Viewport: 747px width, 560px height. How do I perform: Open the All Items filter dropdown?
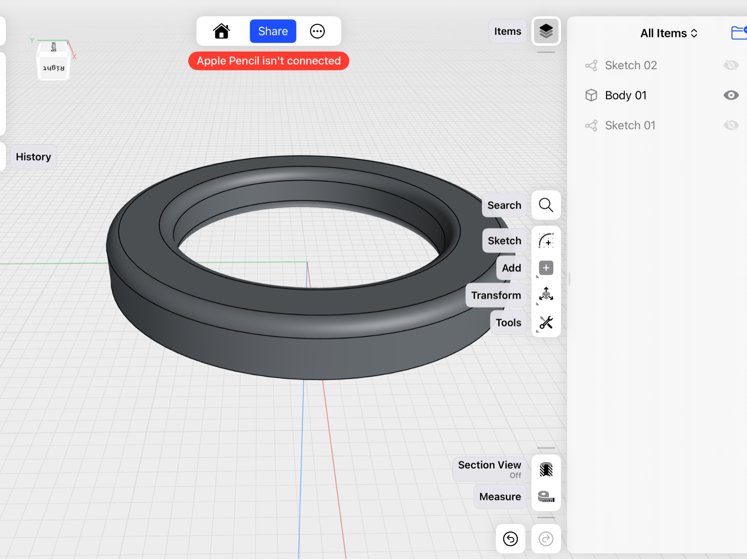669,33
